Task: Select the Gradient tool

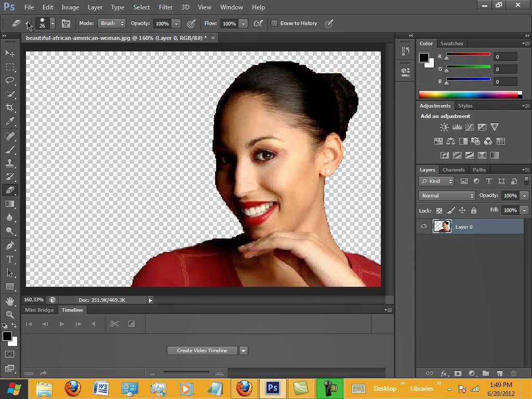Action: click(x=10, y=204)
